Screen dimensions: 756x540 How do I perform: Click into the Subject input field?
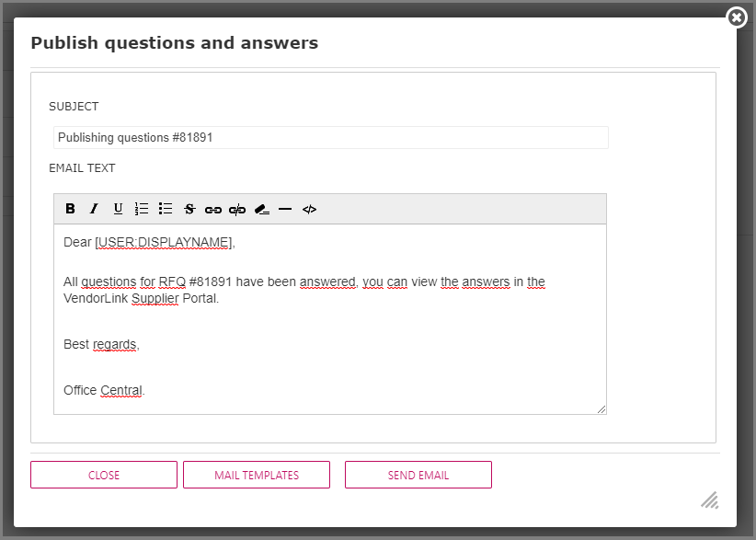point(331,138)
